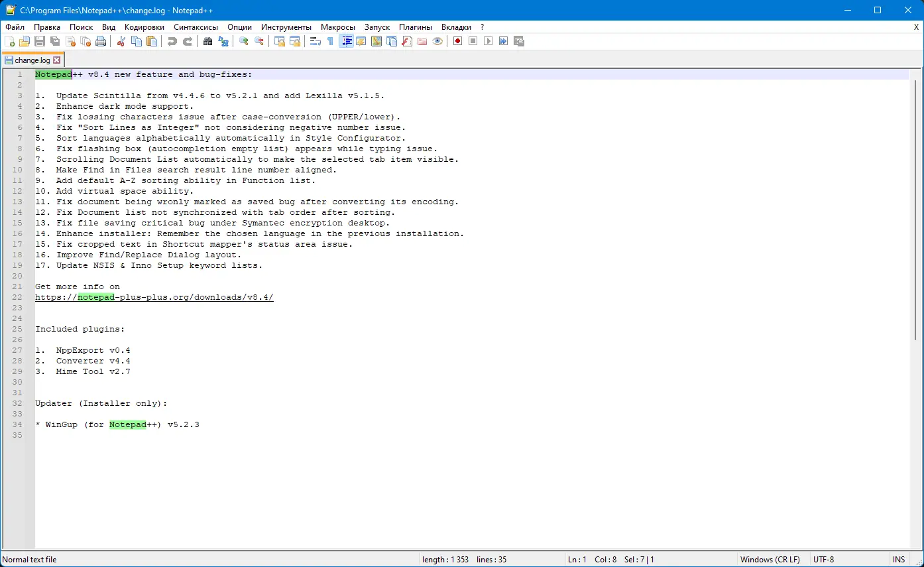Save the recorded macro via toolbar icon

pyautogui.click(x=519, y=41)
